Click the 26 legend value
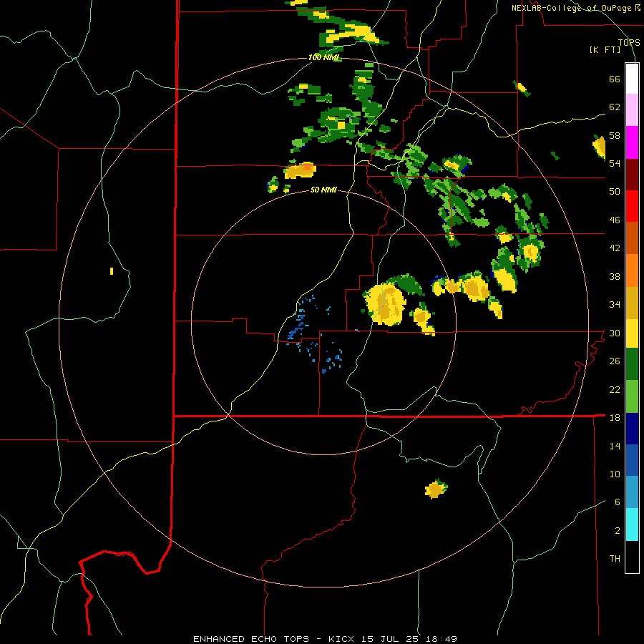 (x=615, y=361)
